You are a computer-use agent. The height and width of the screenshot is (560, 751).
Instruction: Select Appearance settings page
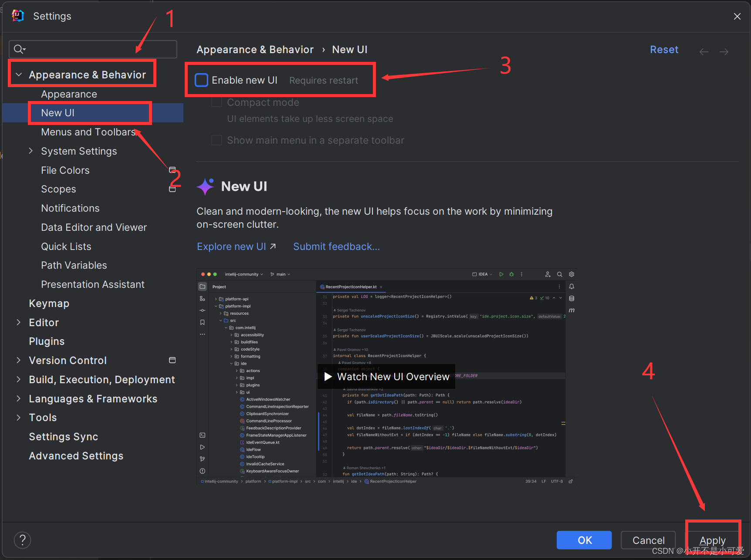pos(69,94)
